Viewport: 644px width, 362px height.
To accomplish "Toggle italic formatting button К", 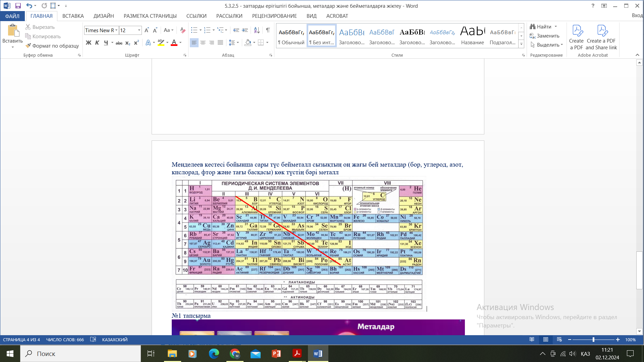I will [x=97, y=43].
